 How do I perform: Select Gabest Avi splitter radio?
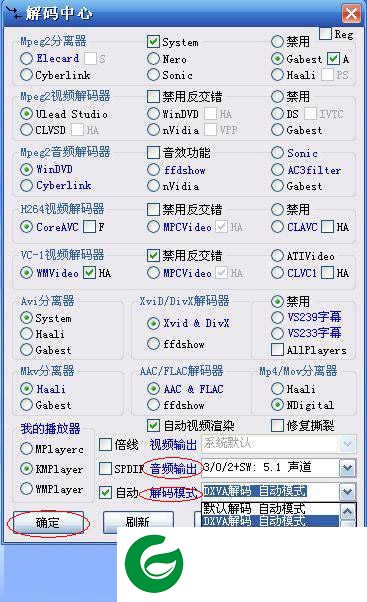click(x=26, y=350)
